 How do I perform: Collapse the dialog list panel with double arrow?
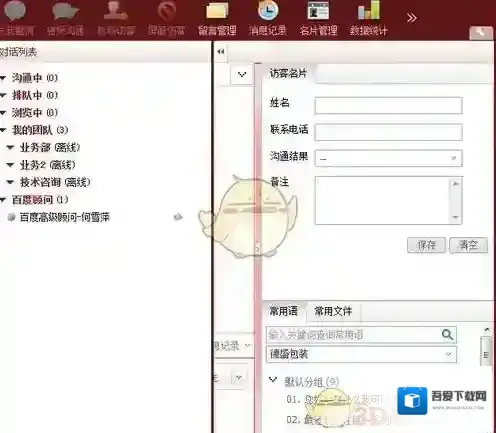click(x=220, y=52)
